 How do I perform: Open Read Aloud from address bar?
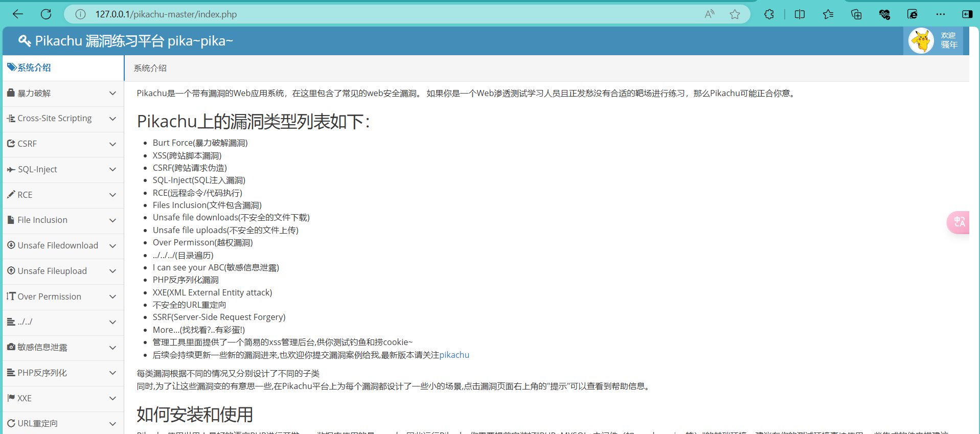[709, 14]
